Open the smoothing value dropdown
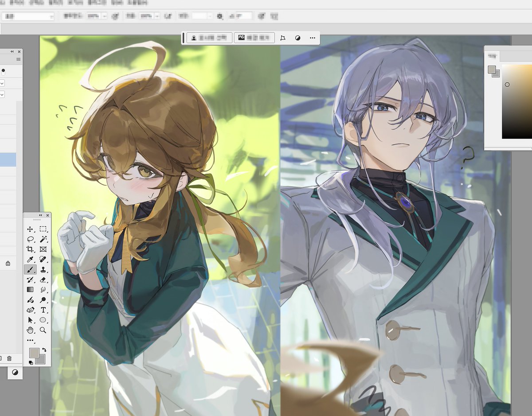The width and height of the screenshot is (532, 416). [x=210, y=16]
